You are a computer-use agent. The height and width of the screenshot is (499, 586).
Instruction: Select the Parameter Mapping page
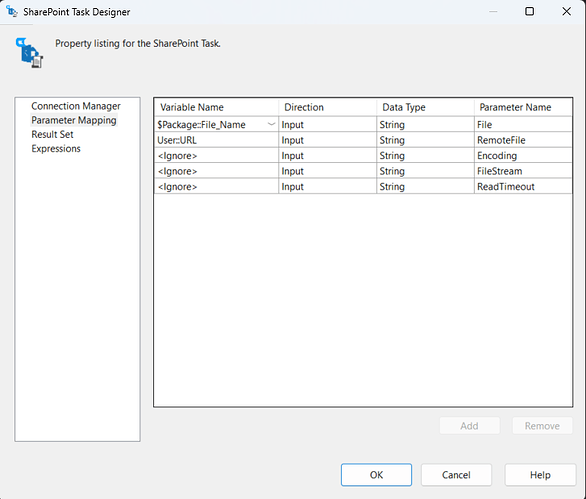(x=74, y=120)
